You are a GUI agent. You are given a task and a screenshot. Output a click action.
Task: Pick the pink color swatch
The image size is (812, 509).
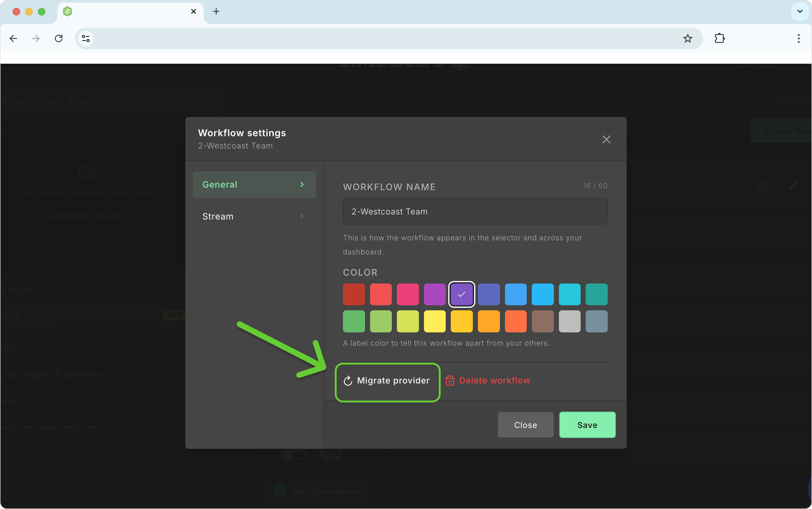click(x=408, y=294)
